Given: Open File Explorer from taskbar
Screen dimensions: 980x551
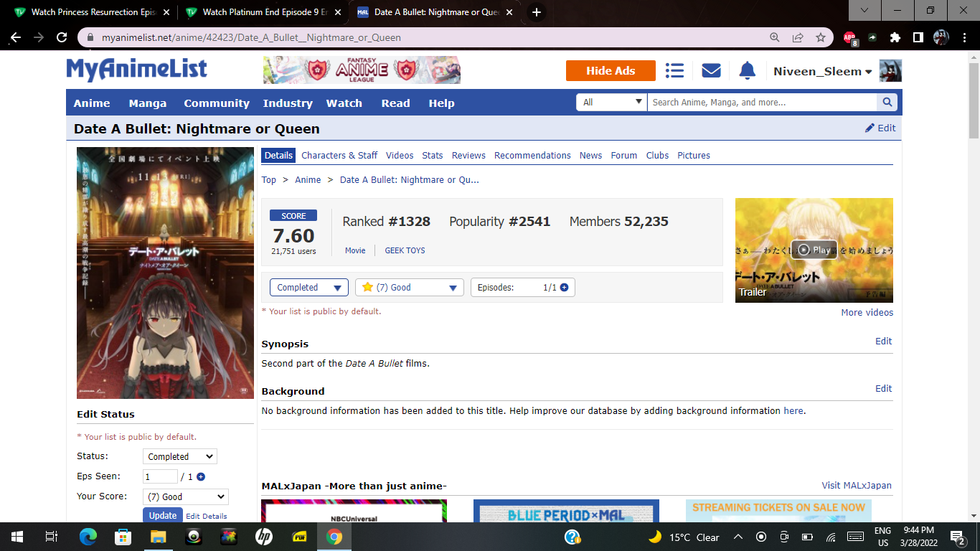Looking at the screenshot, I should [x=158, y=537].
